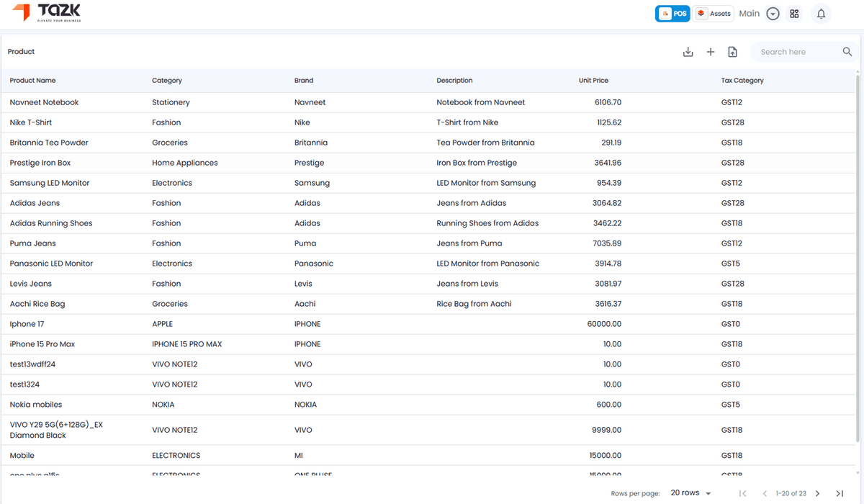Go to the previous page
Screen dimensions: 864x504
765,493
